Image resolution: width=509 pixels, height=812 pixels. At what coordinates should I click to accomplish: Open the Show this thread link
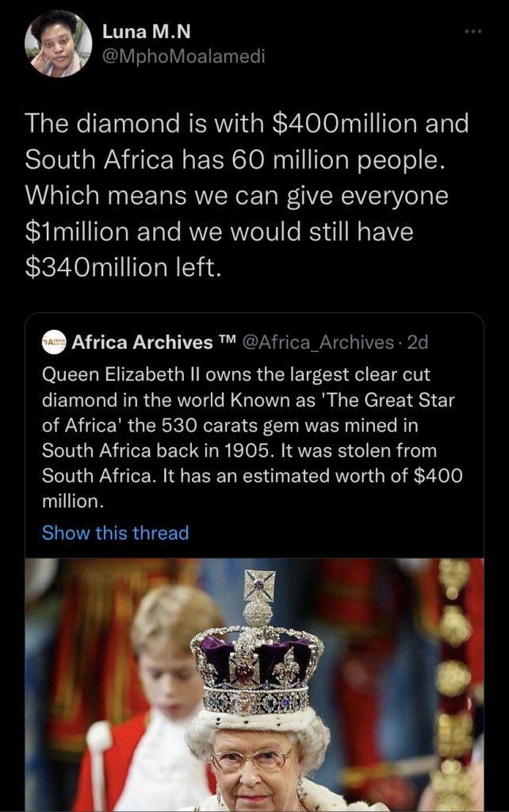click(x=115, y=533)
